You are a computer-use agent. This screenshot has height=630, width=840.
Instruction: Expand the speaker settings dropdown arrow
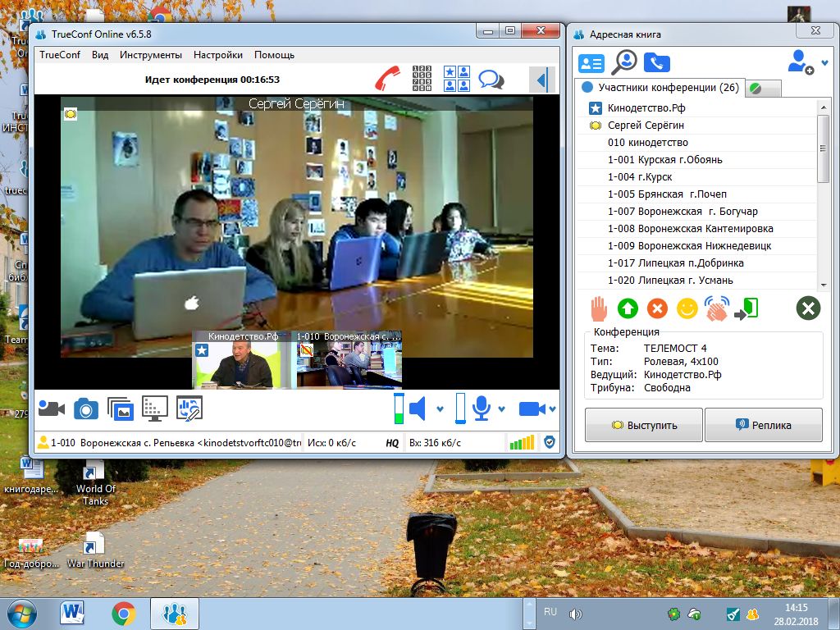pos(440,409)
